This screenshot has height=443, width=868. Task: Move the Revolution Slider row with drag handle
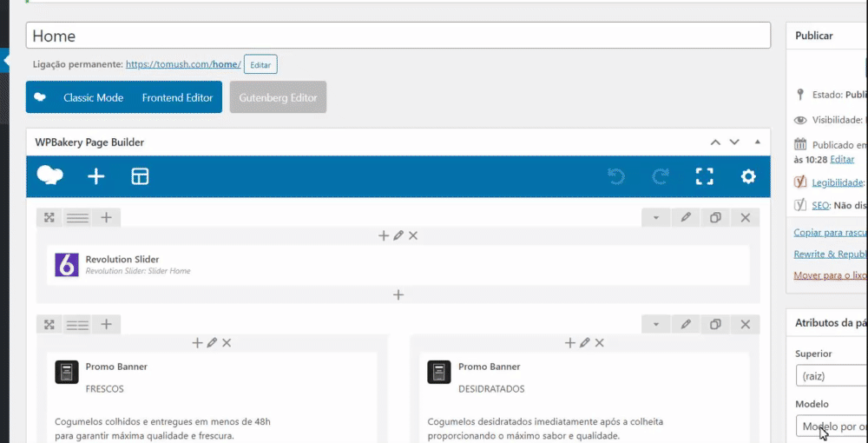pyautogui.click(x=49, y=218)
